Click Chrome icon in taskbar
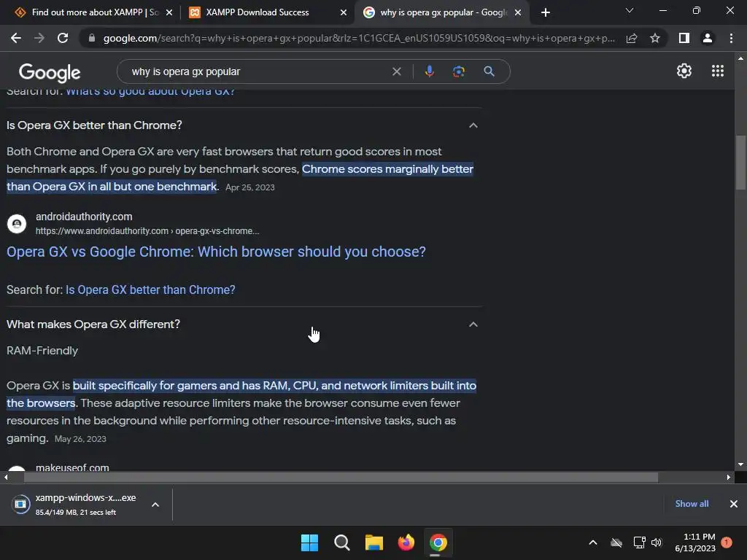The height and width of the screenshot is (560, 747). (x=438, y=542)
